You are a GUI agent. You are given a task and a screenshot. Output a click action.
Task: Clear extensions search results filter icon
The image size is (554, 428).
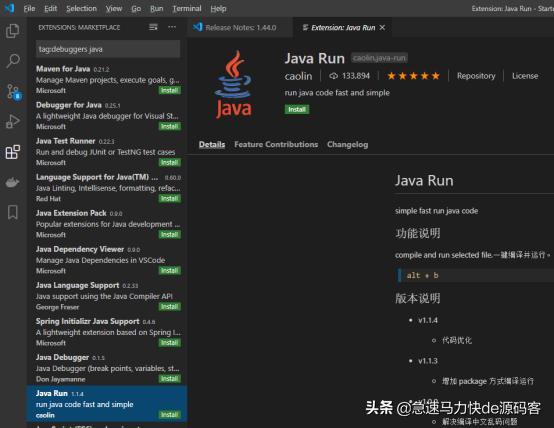[x=153, y=27]
